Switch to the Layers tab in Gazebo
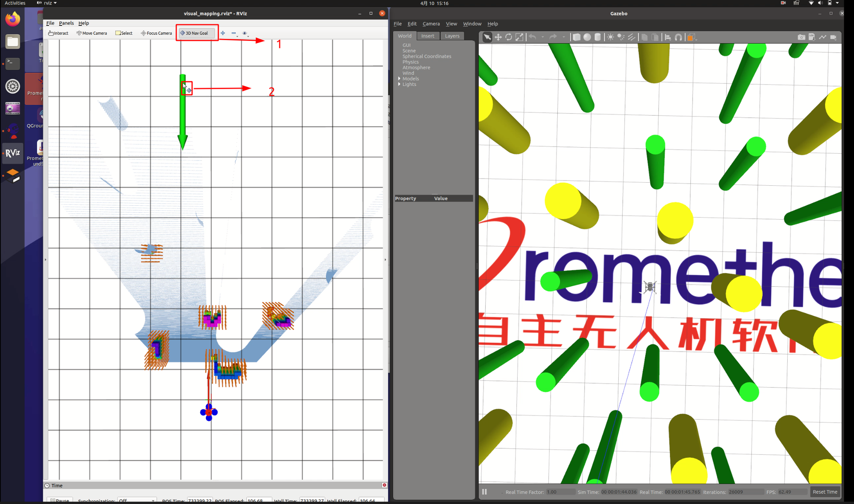 [x=452, y=36]
